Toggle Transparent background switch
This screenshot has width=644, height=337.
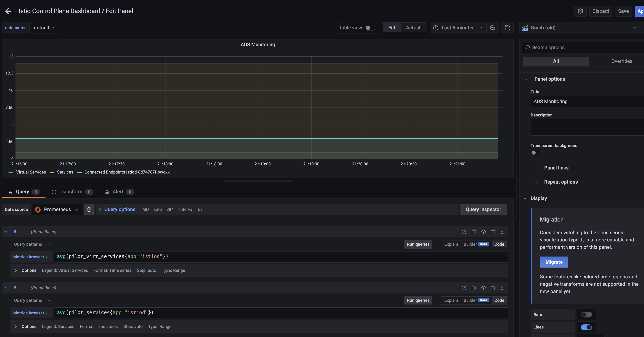pos(536,153)
